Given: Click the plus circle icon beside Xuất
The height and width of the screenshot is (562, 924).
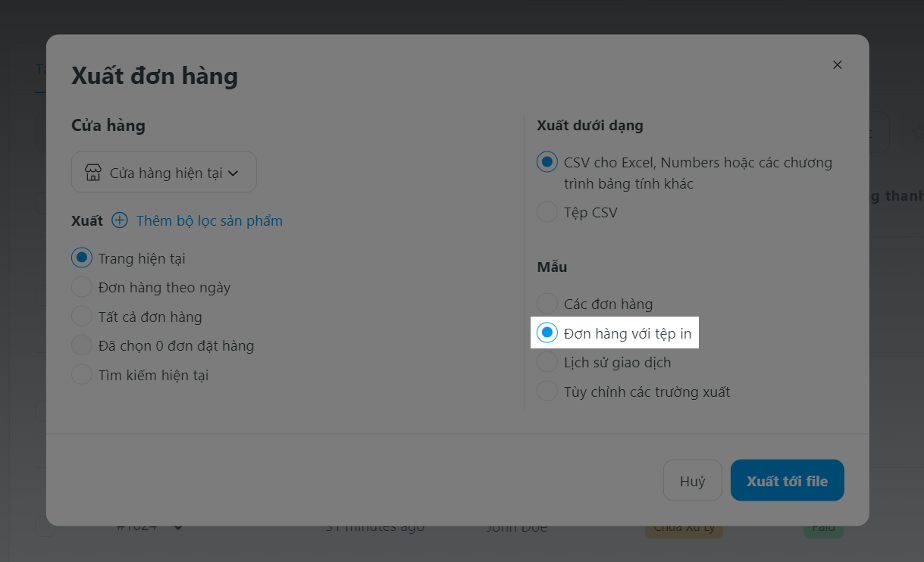Looking at the screenshot, I should pyautogui.click(x=120, y=220).
